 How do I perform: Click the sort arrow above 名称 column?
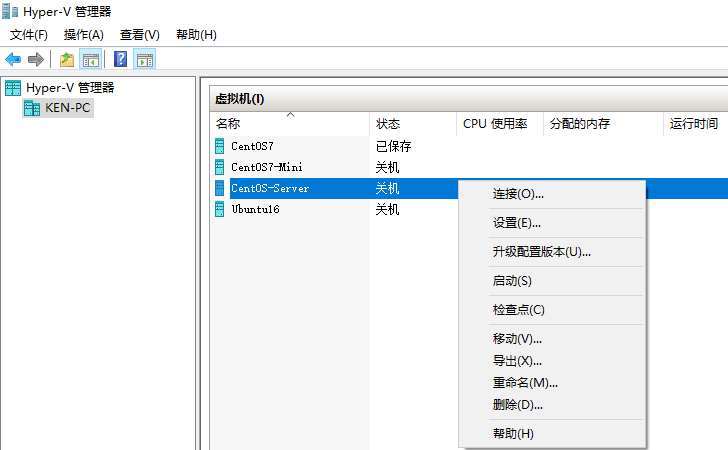click(291, 115)
